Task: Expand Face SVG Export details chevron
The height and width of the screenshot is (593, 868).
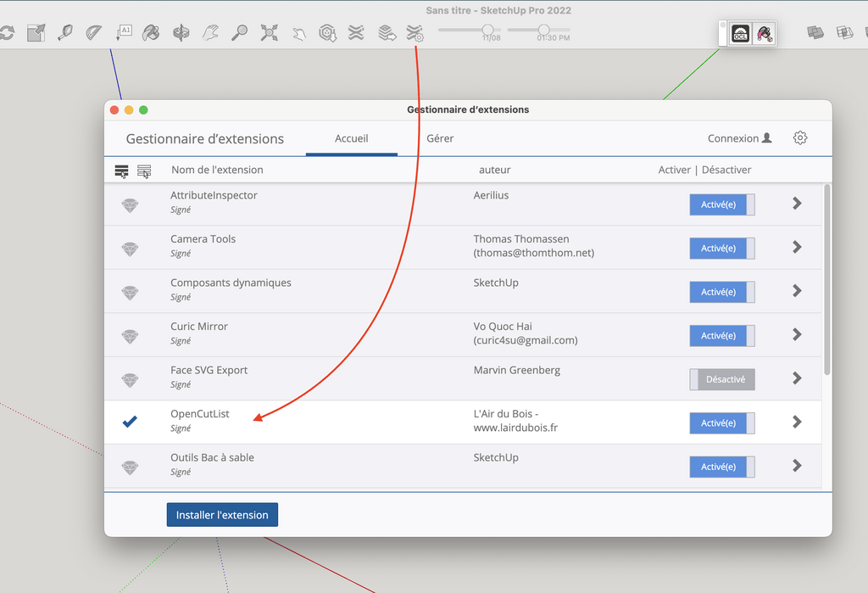Action: (x=797, y=378)
